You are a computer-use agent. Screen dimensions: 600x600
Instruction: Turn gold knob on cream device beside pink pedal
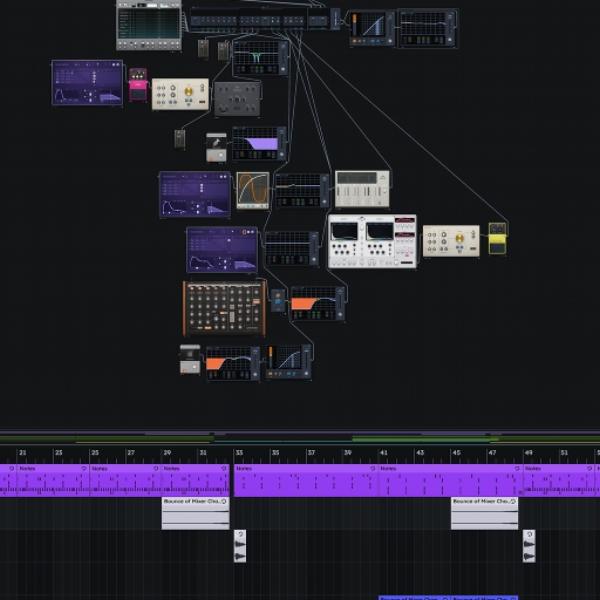[x=189, y=91]
